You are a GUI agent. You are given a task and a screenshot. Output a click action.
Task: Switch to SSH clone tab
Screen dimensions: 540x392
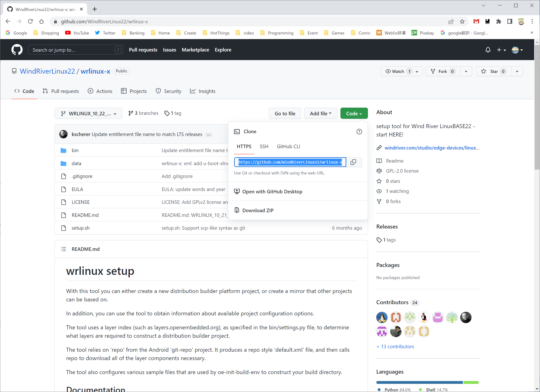tap(264, 147)
